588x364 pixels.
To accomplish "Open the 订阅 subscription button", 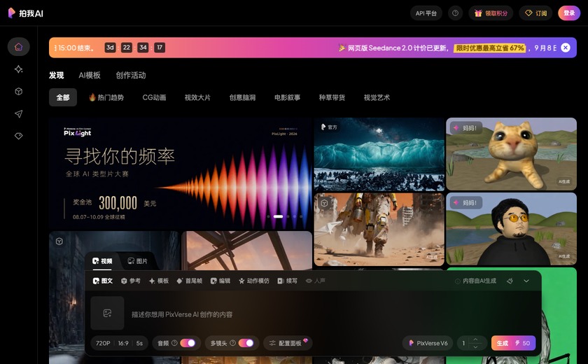I will tap(535, 13).
